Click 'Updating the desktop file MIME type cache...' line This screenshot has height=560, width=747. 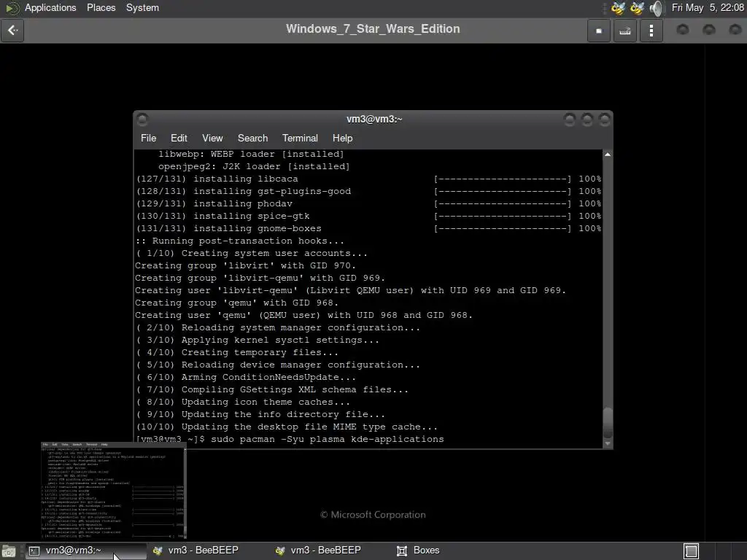[x=287, y=427]
